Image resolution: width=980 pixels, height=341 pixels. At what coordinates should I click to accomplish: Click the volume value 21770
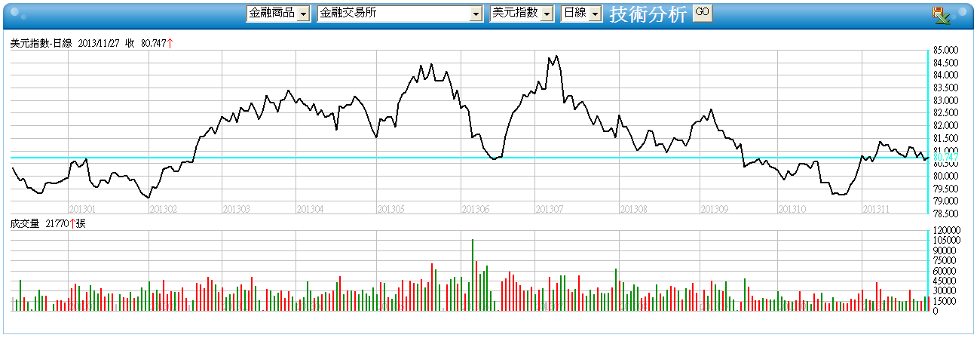click(57, 223)
